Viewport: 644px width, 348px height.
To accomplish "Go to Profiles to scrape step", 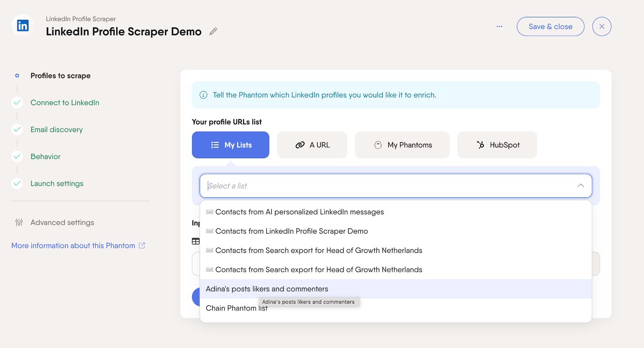I will pyautogui.click(x=60, y=76).
